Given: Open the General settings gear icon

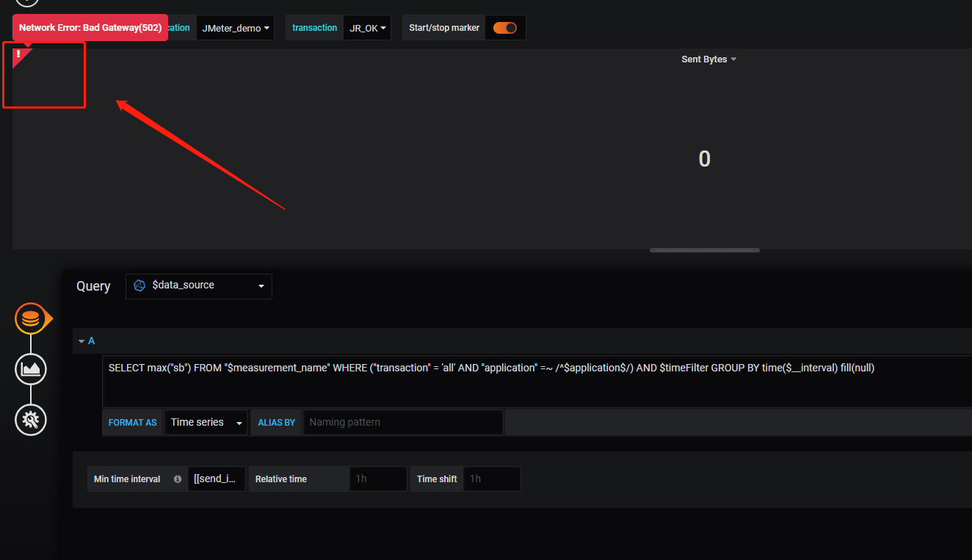Looking at the screenshot, I should (x=31, y=420).
